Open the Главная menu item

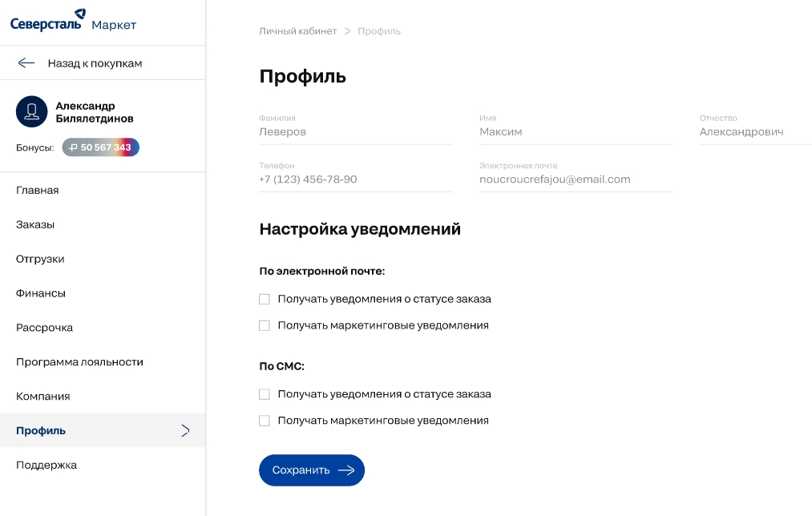click(x=38, y=190)
